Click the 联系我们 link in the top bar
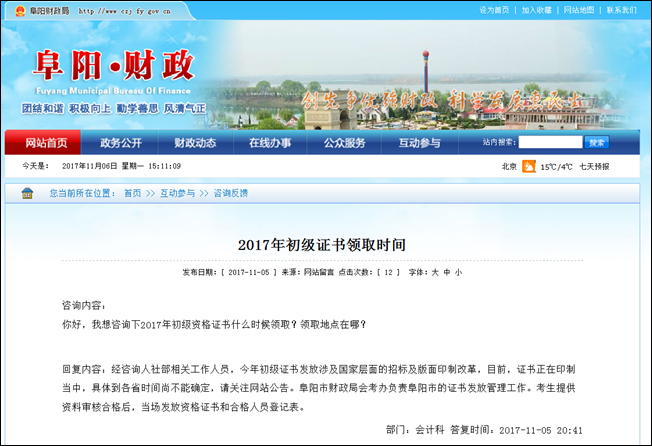The height and width of the screenshot is (446, 652). pos(622,10)
